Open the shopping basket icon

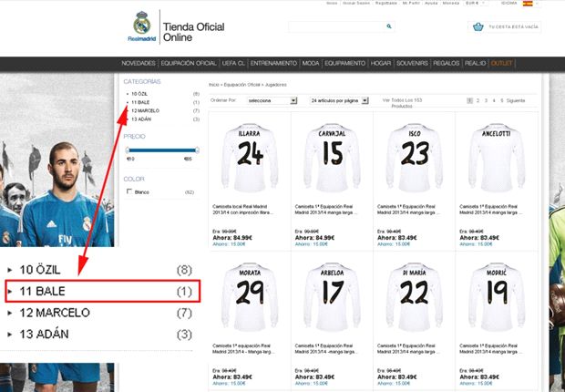[478, 26]
